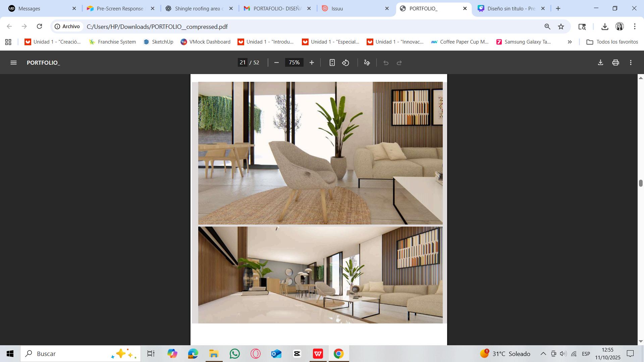Open the VMock Dashboard bookmark
Image resolution: width=644 pixels, height=362 pixels.
(206, 42)
